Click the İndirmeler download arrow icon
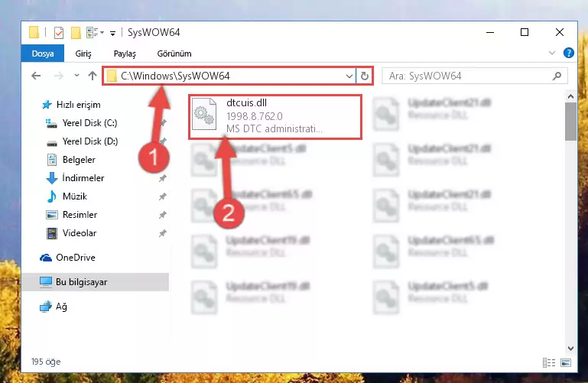Screen dimensions: 588x383 (52, 178)
